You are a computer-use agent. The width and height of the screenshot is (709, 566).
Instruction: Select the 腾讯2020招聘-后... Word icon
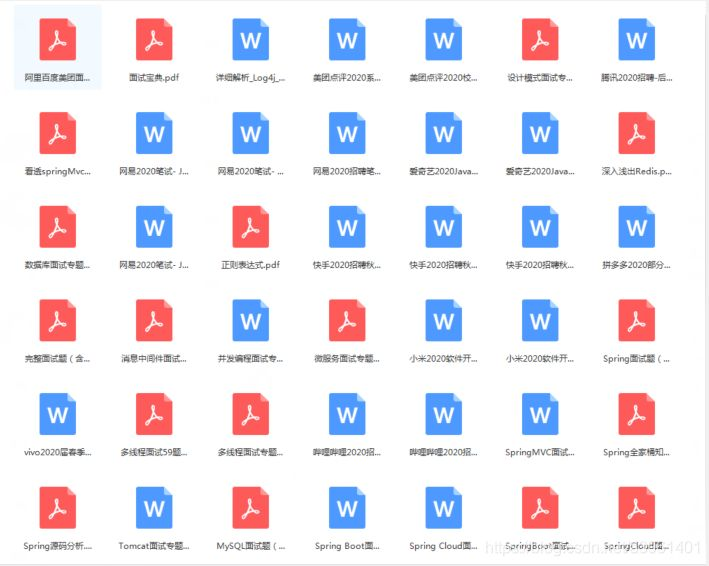click(x=637, y=39)
